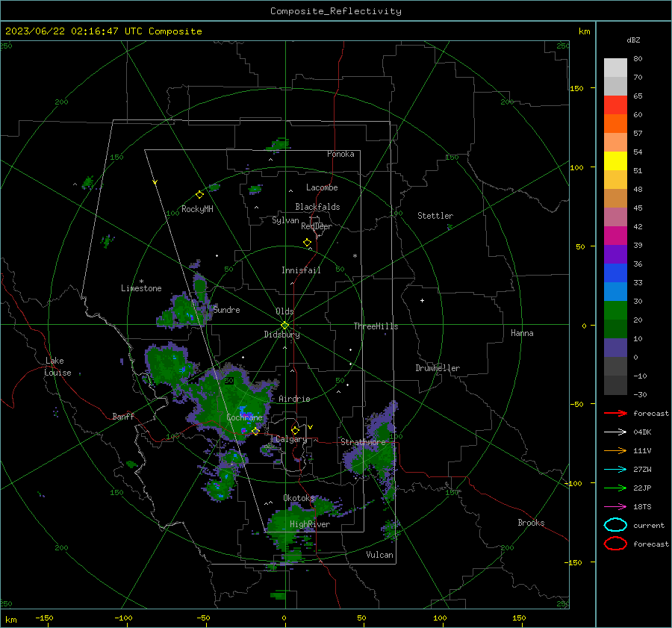Click the white plus marker west of Hanna
The image size is (672, 628).
(x=422, y=300)
